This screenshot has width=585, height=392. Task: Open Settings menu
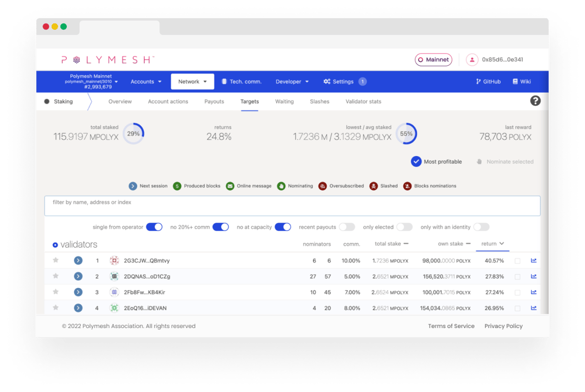345,81
